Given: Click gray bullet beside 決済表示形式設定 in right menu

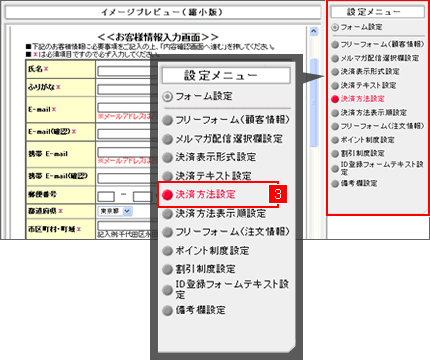Looking at the screenshot, I should (335, 72).
